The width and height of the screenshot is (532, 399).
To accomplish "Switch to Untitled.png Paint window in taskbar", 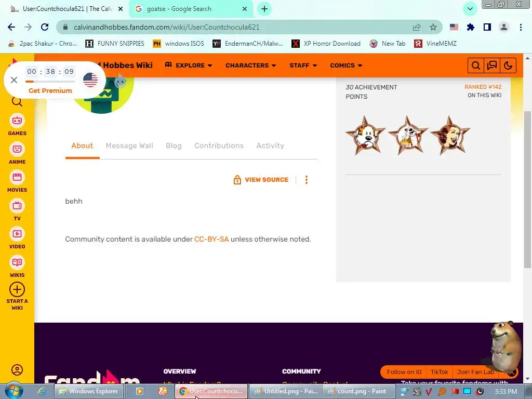I will [x=287, y=391].
